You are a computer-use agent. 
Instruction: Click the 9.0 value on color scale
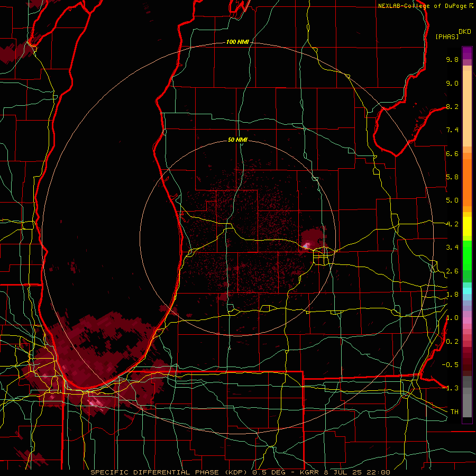click(x=452, y=83)
